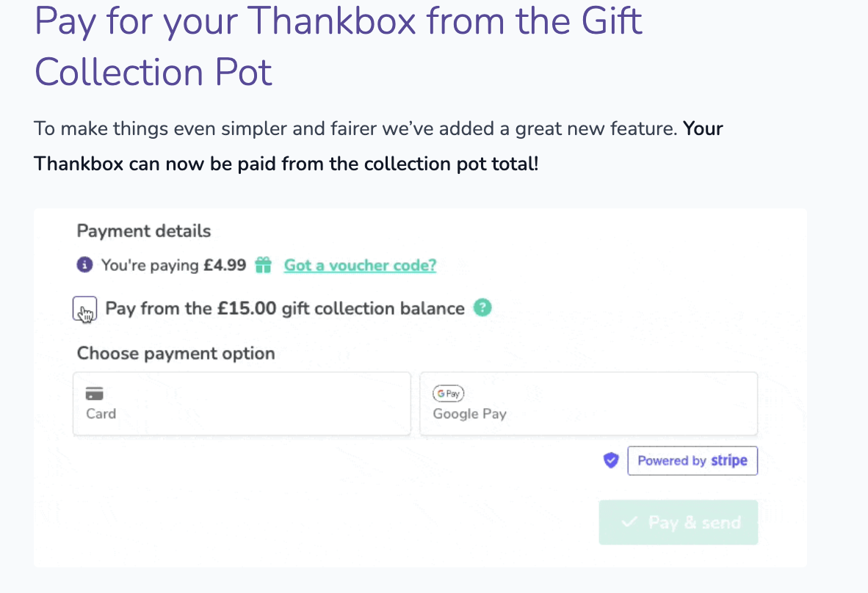Click the £4.99 payment amount
Image resolution: width=868 pixels, height=593 pixels.
(225, 265)
